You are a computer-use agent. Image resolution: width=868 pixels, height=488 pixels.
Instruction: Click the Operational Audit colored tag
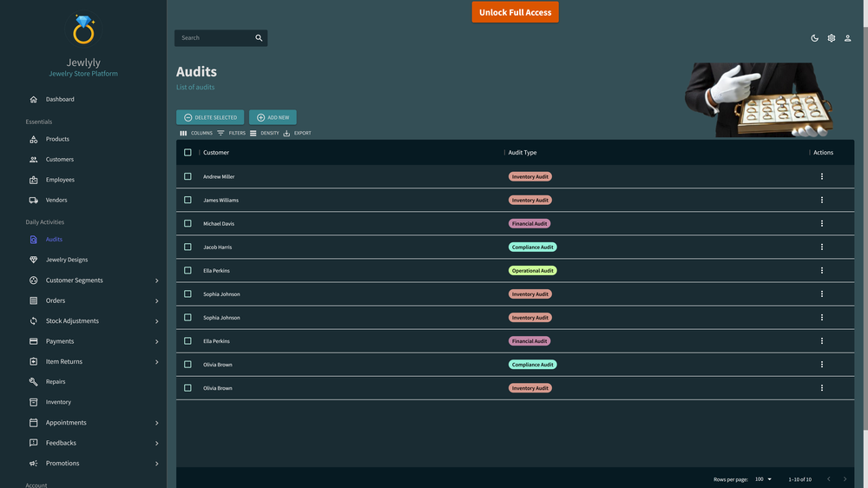tap(533, 271)
